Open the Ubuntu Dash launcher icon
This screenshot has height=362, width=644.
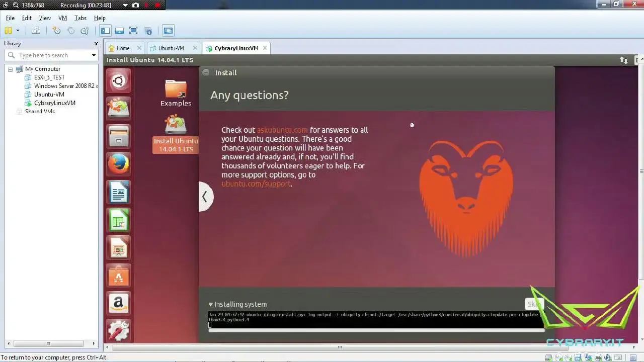(119, 80)
